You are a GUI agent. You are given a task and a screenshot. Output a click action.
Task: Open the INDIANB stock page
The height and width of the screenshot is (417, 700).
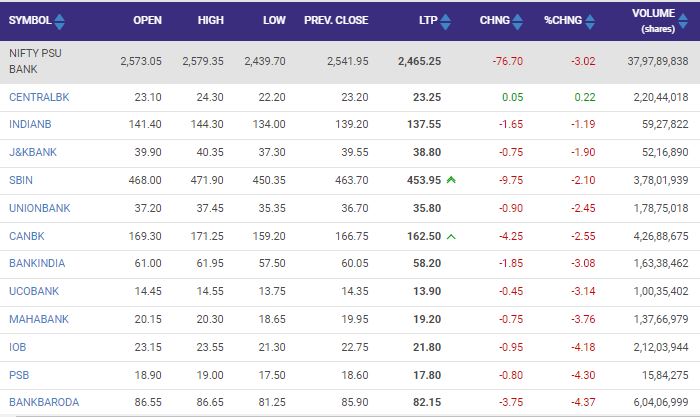(x=31, y=124)
